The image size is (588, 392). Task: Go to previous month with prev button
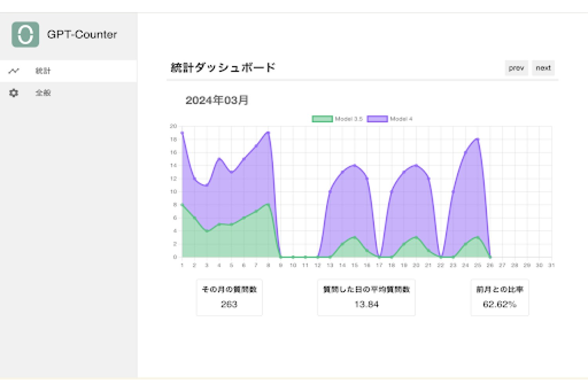[x=516, y=68]
